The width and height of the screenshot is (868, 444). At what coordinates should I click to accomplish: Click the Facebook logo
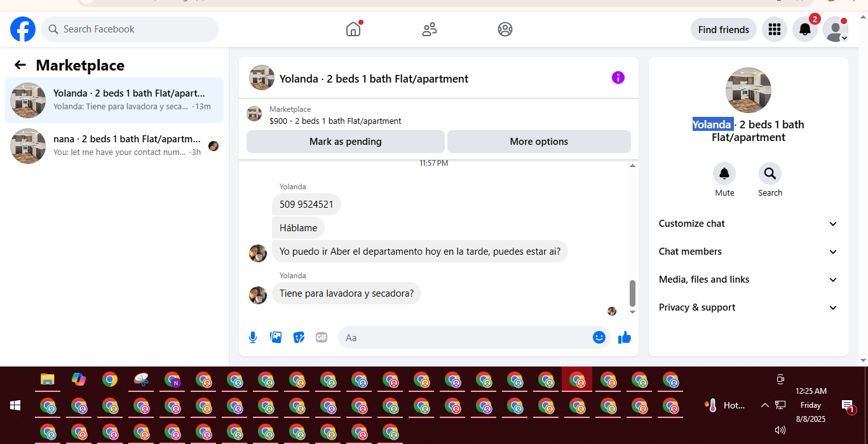(x=23, y=29)
